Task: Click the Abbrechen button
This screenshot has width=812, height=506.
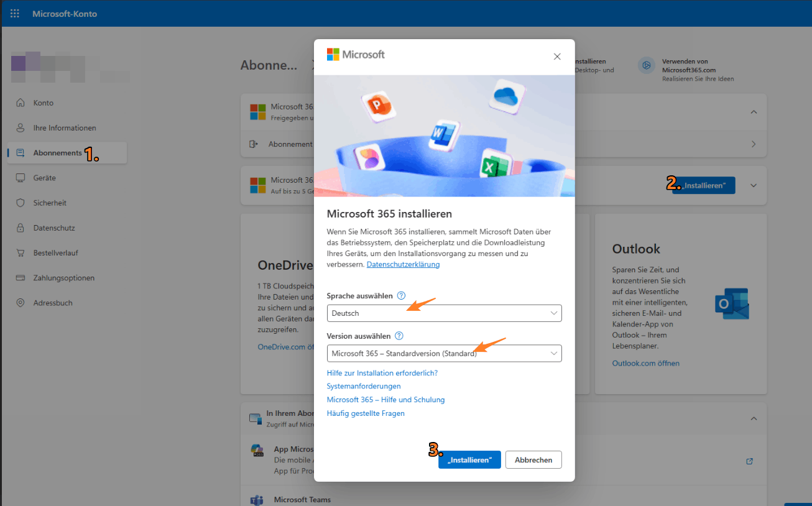Action: (x=533, y=460)
